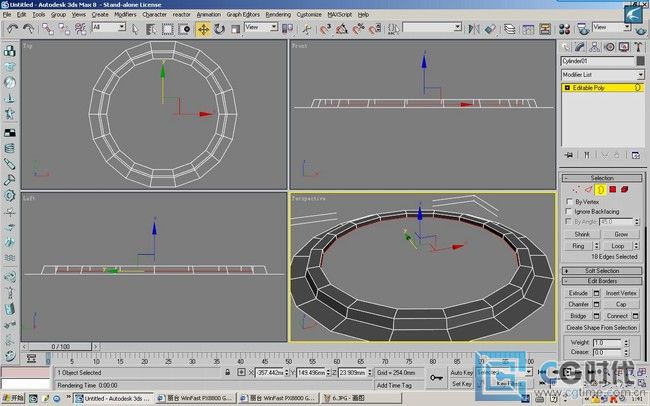The width and height of the screenshot is (650, 406).
Task: Open the Schematic View icon
Action: tap(545, 29)
